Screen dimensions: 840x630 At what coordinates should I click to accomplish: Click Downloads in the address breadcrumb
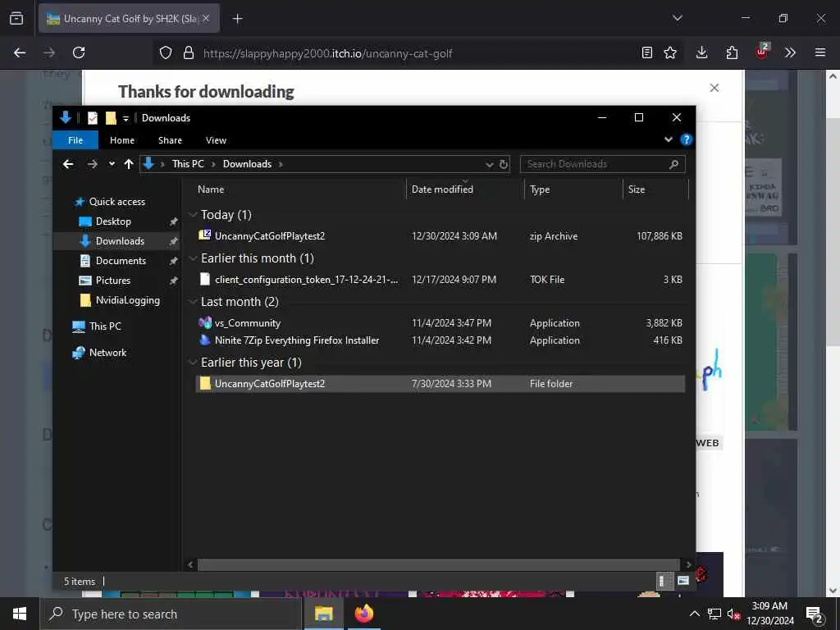(247, 164)
